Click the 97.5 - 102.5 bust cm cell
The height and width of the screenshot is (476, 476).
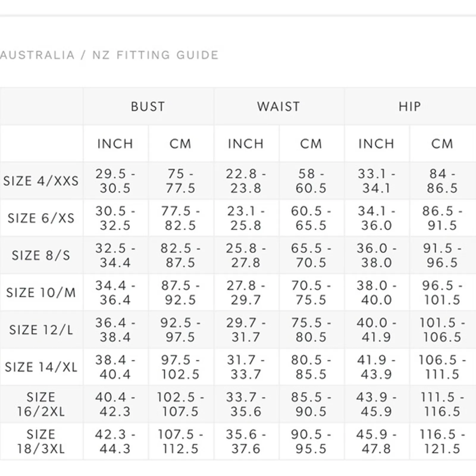[180, 367]
